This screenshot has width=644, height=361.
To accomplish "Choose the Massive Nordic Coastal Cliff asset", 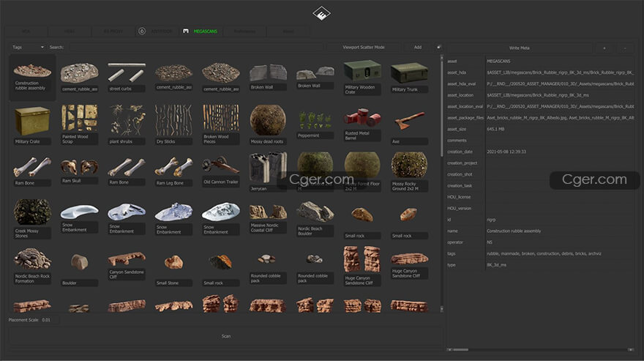I will (268, 219).
